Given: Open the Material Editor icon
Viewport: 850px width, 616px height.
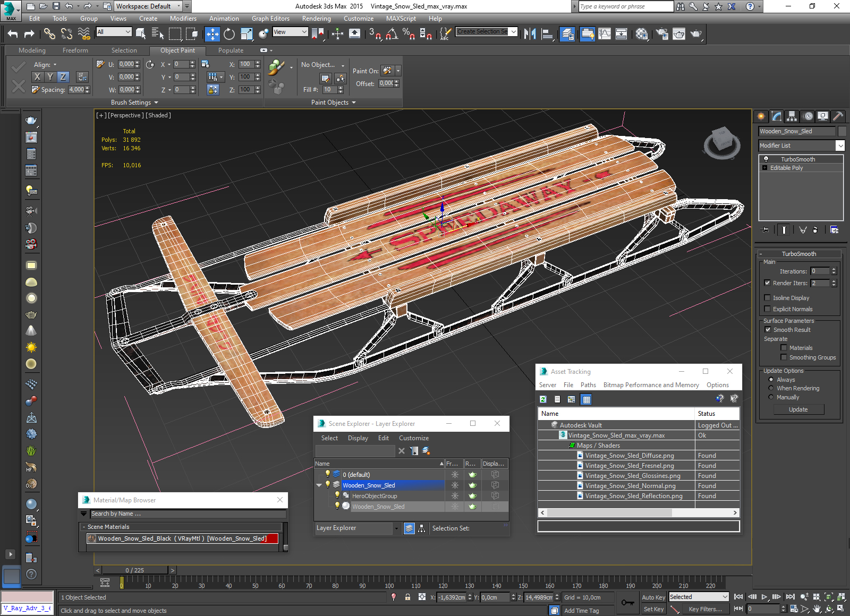Looking at the screenshot, I should [642, 34].
